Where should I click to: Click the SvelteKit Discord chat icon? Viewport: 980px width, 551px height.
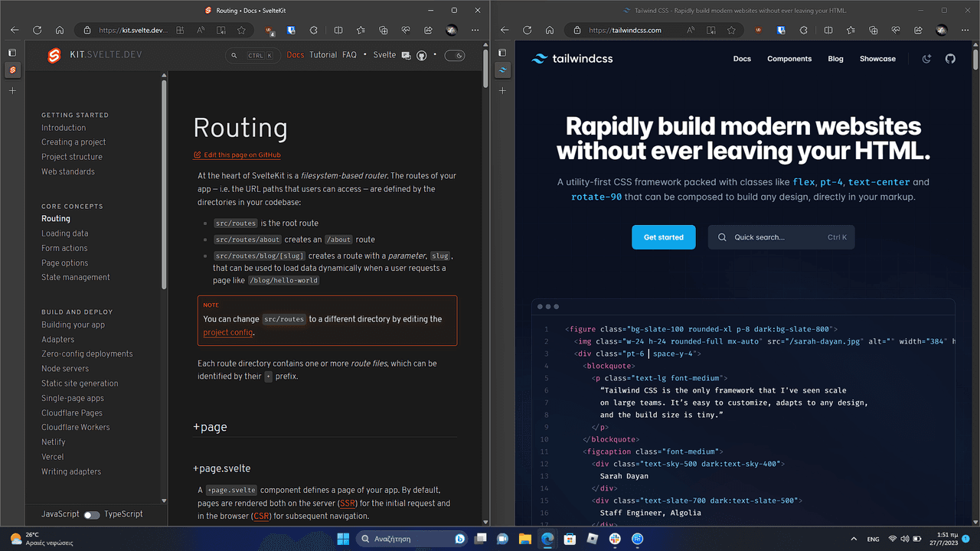(406, 55)
